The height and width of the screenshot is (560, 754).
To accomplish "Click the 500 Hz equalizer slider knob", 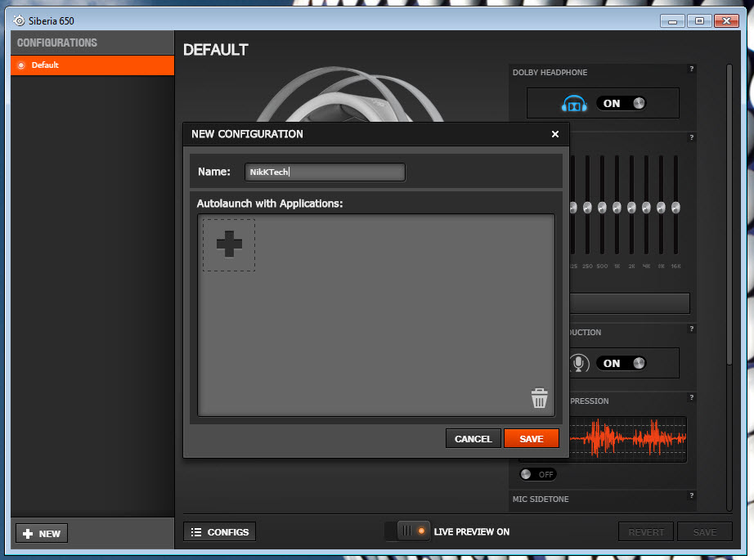I will pyautogui.click(x=602, y=207).
